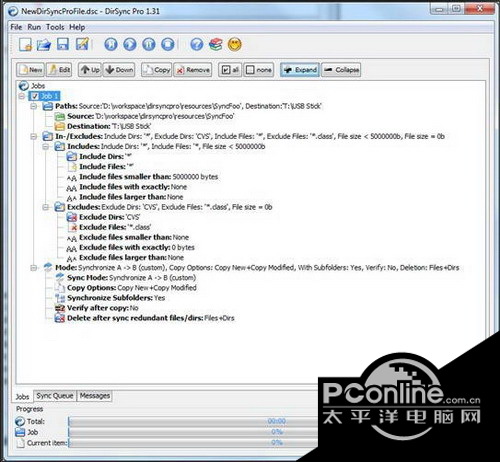500x462 pixels.
Task: Open the Run menu
Action: 34,27
